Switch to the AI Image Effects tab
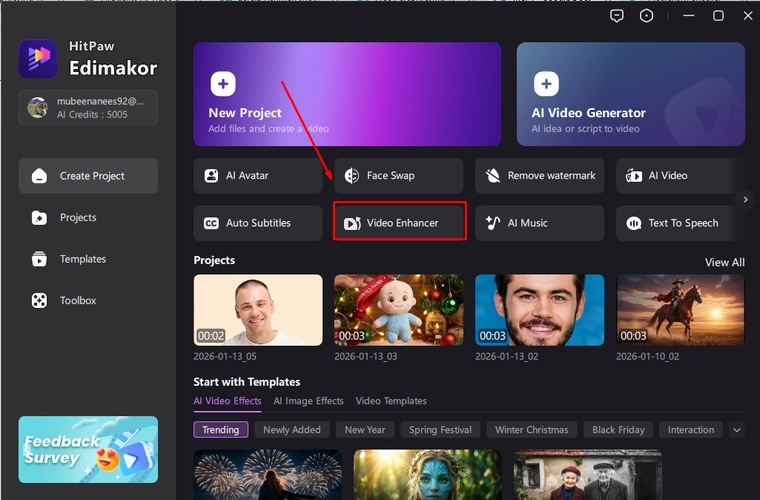This screenshot has height=500, width=760. click(308, 401)
